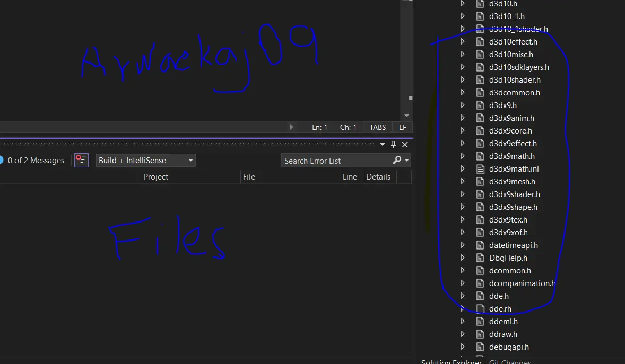Expand the ddraw.h tree node
625x364 pixels.
pos(462,334)
